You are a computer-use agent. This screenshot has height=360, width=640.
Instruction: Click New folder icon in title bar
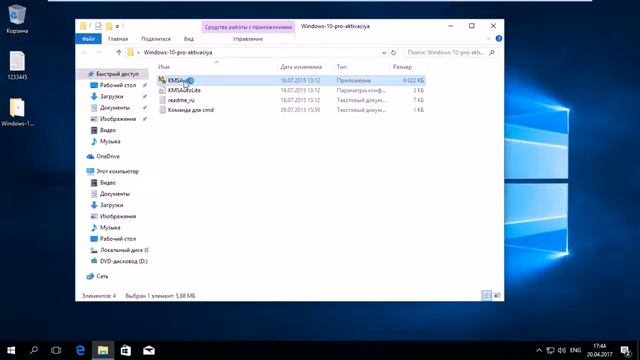click(109, 26)
